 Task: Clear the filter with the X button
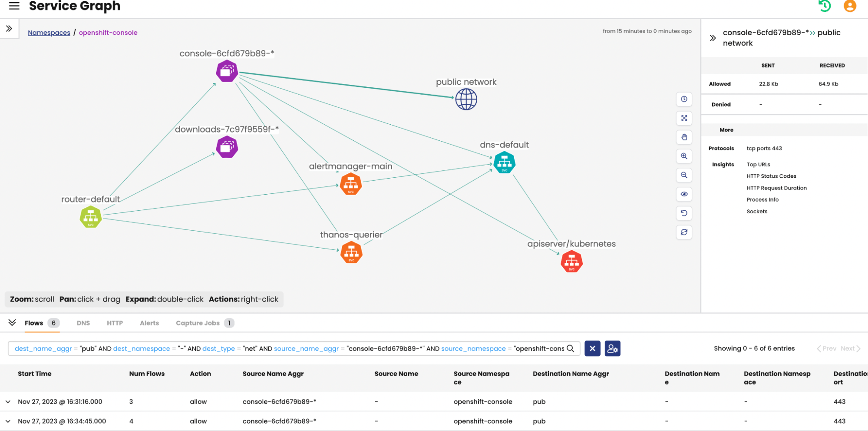click(592, 348)
